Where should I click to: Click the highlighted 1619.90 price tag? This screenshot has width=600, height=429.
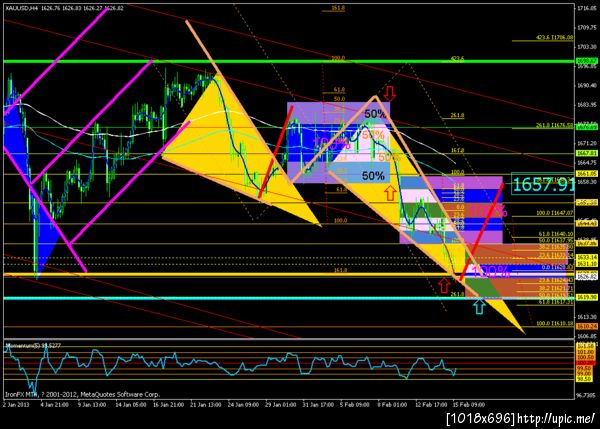(x=587, y=297)
